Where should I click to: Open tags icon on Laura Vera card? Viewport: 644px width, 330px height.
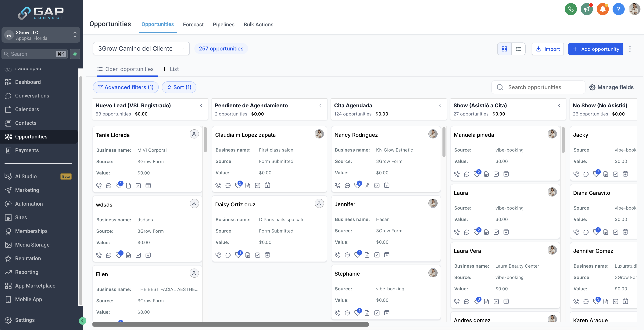477,301
